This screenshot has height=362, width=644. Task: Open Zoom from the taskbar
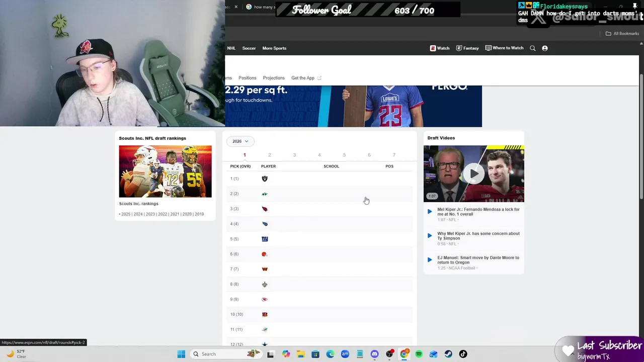pos(345,354)
